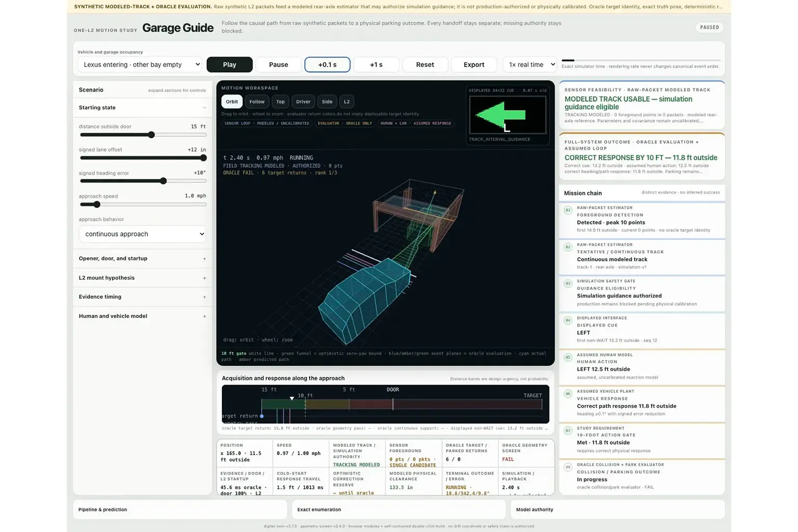This screenshot has height=532, width=798.
Task: Select the Side view tab
Action: (x=327, y=102)
